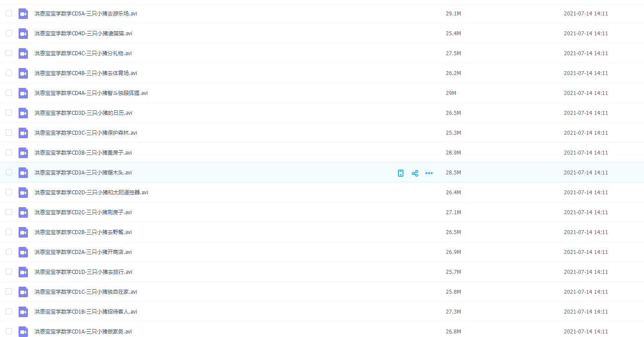Tick checkbox for CD4C-三只小猪分礼物.avi

[x=9, y=53]
